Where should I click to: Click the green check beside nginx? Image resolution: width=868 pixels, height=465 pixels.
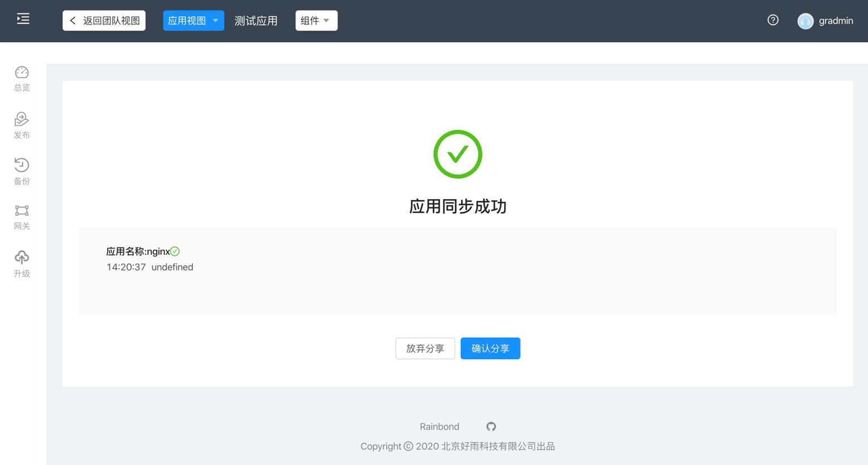coord(175,251)
